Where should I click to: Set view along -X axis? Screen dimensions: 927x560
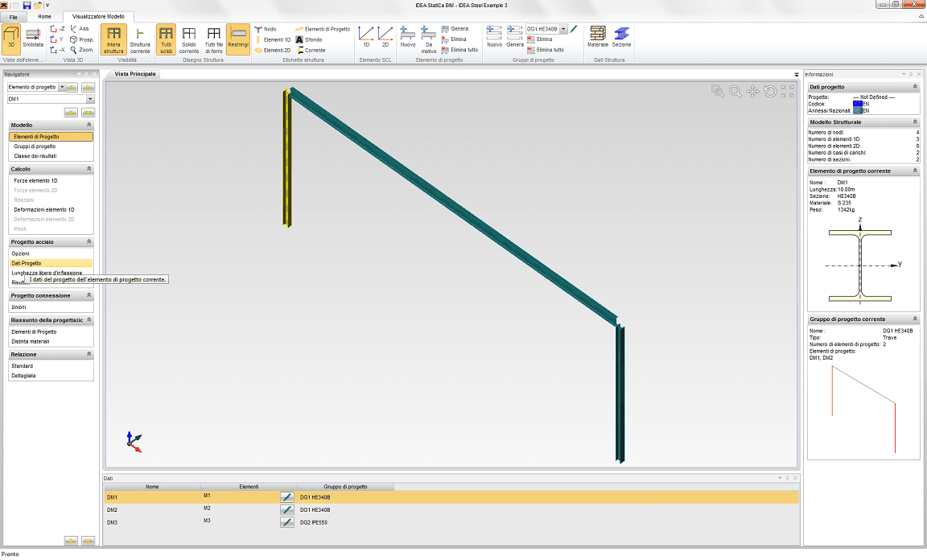tap(58, 50)
